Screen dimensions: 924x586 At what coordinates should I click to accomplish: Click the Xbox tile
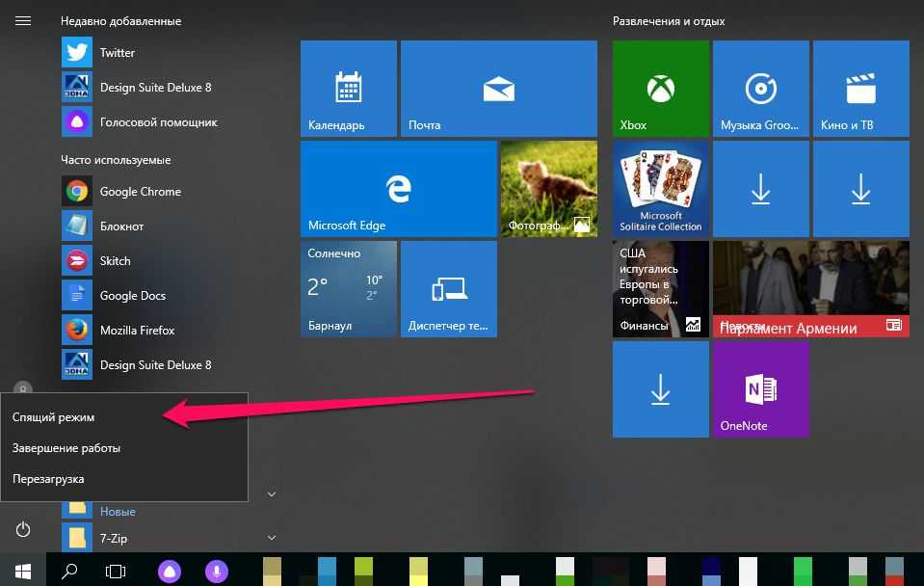pyautogui.click(x=660, y=89)
